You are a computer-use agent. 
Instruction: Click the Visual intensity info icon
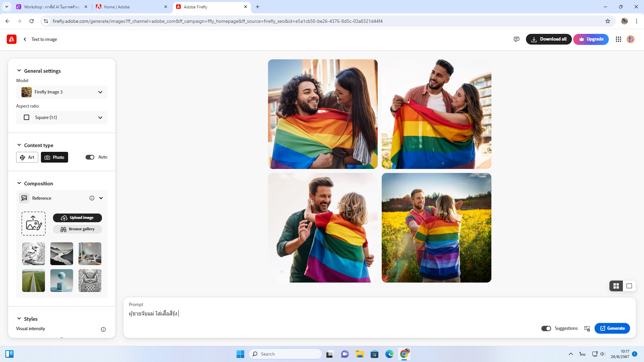tap(103, 329)
